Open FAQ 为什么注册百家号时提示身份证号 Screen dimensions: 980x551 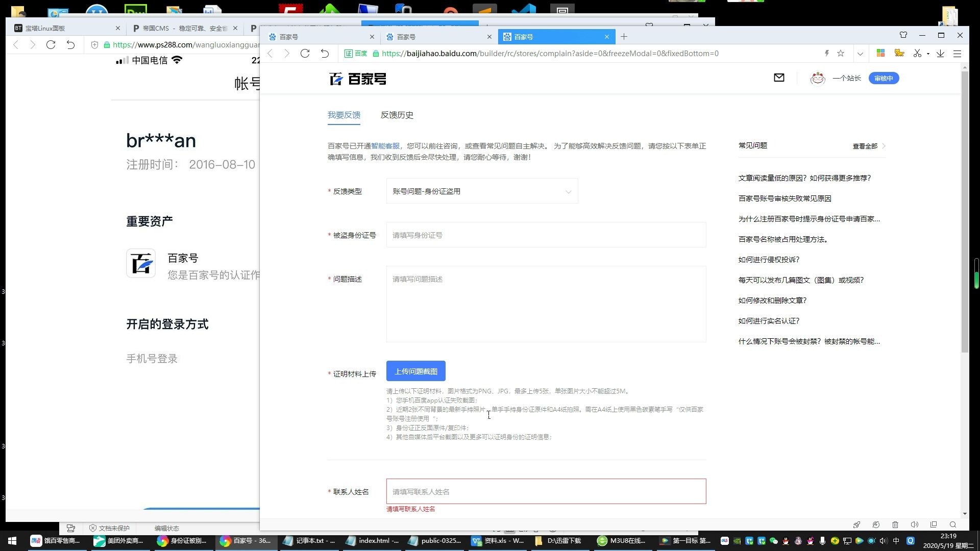pos(809,219)
